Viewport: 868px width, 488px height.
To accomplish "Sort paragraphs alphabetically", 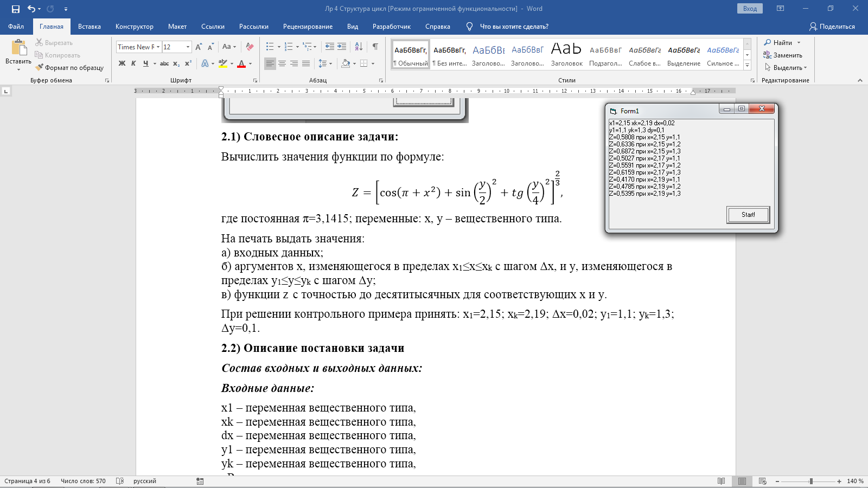I will 358,47.
